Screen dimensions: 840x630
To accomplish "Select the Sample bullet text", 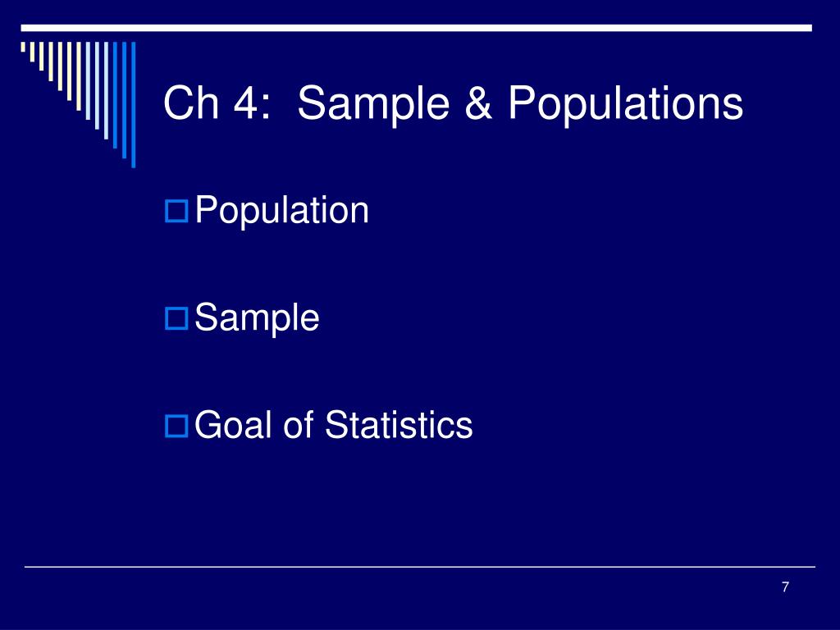I will (x=257, y=318).
